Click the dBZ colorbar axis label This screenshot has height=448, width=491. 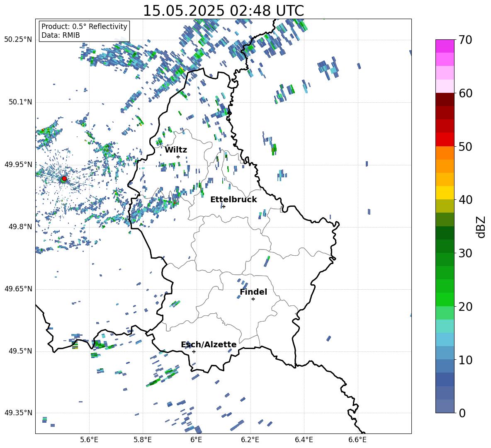pos(481,227)
